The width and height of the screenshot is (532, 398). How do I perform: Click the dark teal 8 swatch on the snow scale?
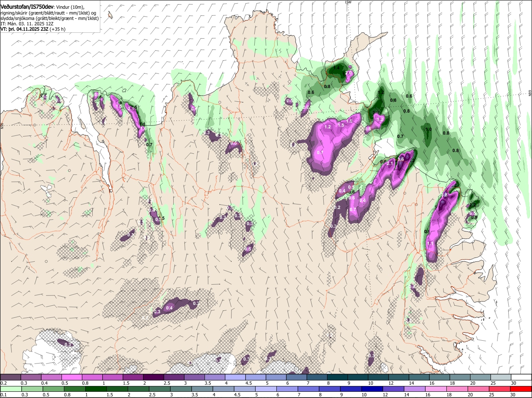pos(337,377)
